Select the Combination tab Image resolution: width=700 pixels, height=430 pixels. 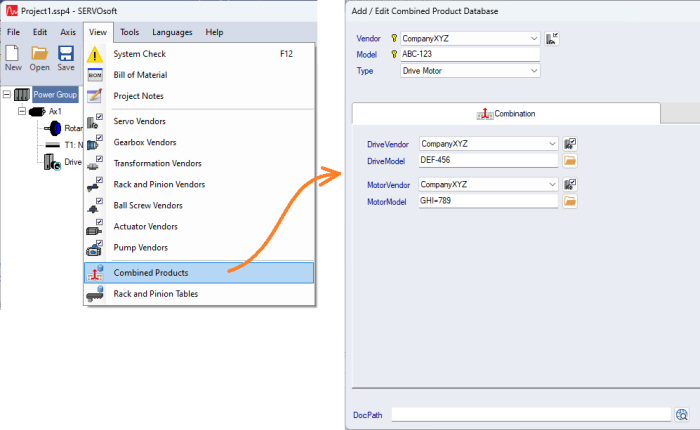pyautogui.click(x=506, y=114)
